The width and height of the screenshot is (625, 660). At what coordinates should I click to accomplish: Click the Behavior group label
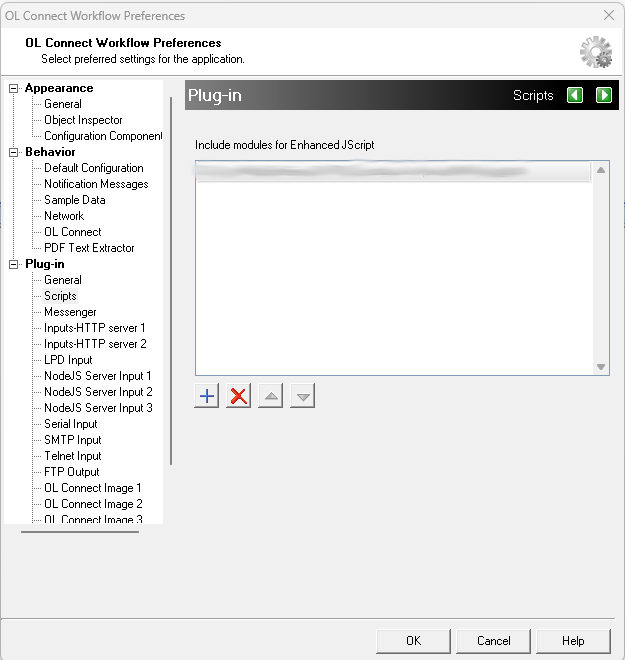tap(50, 152)
